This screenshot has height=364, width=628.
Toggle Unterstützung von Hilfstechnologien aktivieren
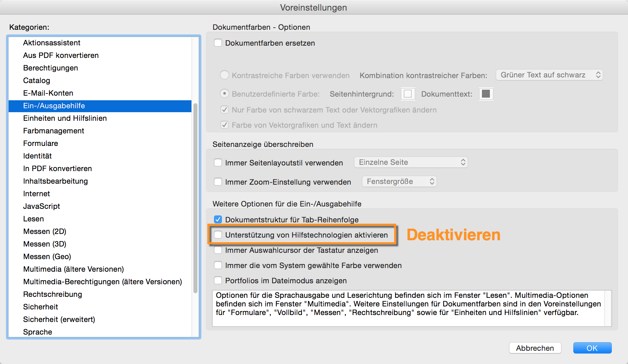218,235
